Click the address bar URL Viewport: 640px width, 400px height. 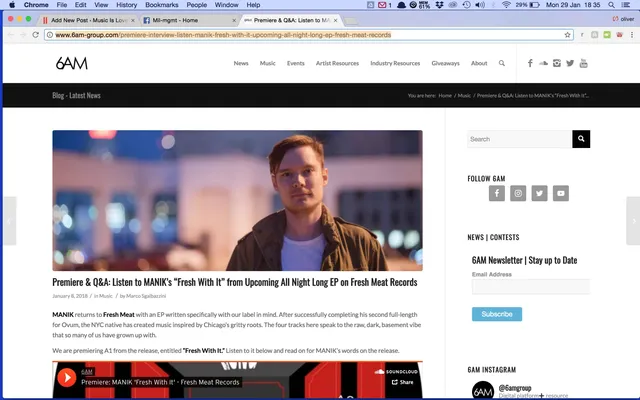[x=223, y=35]
